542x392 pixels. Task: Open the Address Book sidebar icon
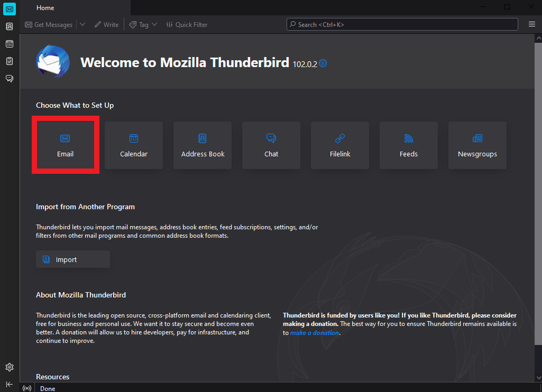pos(10,26)
